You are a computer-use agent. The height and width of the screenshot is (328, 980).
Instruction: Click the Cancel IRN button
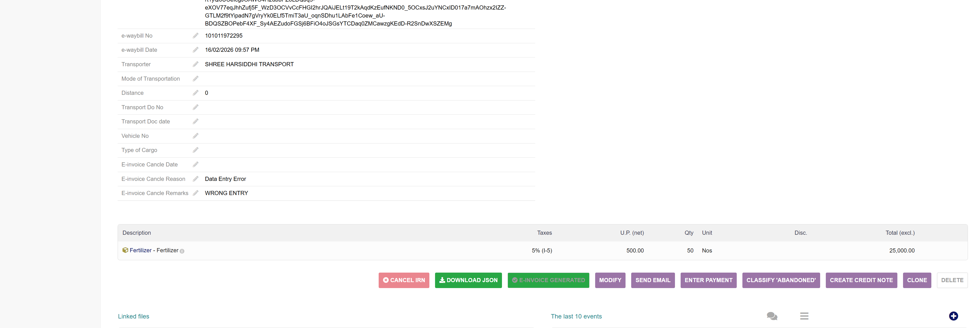tap(404, 280)
